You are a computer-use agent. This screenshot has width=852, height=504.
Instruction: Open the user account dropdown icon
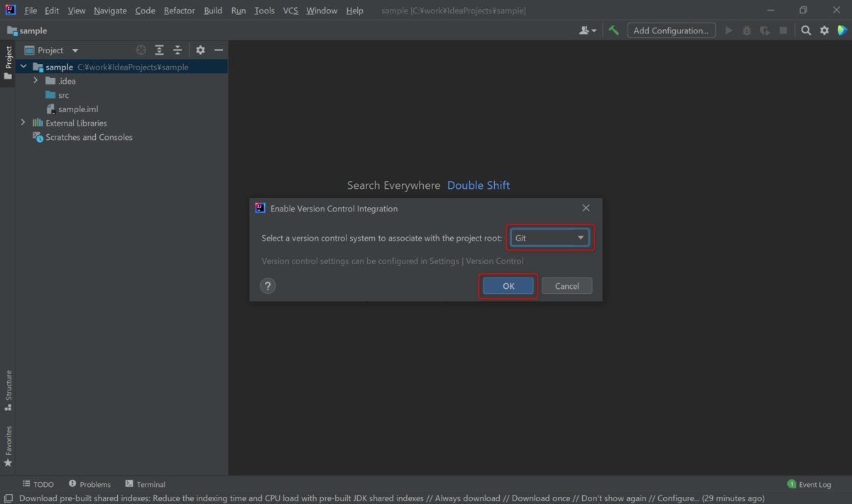[x=588, y=31]
